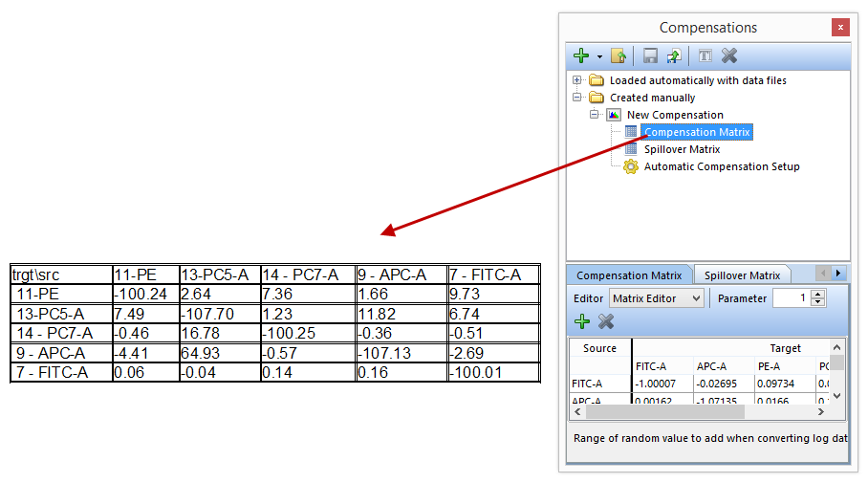Select Spillover Matrix in the tree
Viewport: 868px width, 483px height.
coord(682,149)
